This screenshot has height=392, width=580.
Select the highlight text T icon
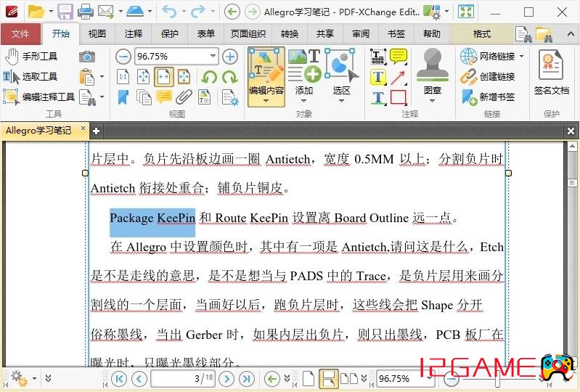click(378, 77)
